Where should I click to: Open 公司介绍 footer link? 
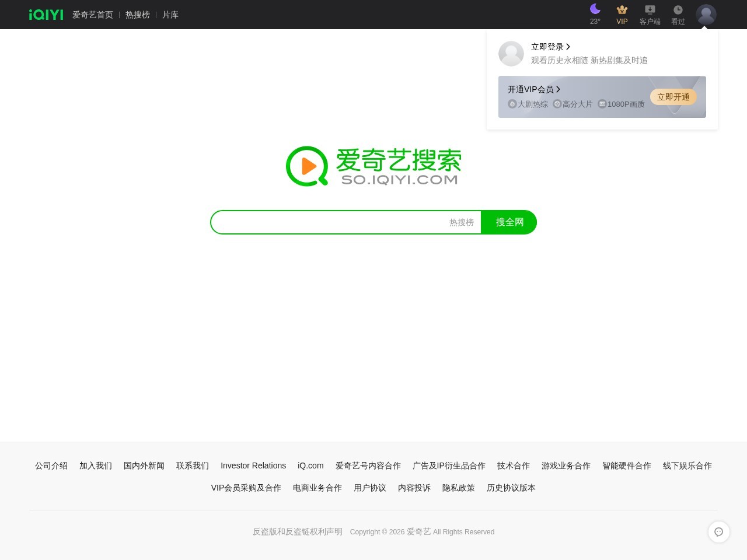[x=51, y=466]
